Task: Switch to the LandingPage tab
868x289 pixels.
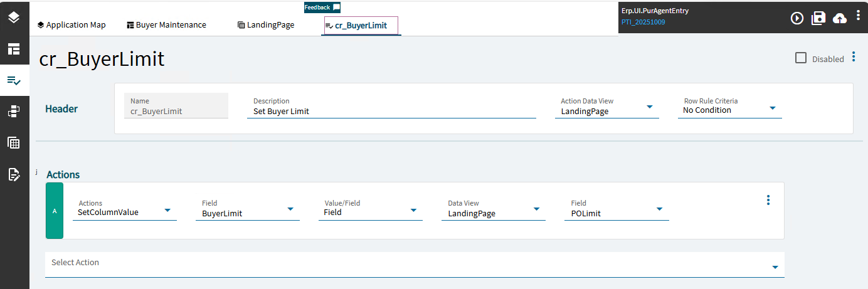Action: coord(266,25)
